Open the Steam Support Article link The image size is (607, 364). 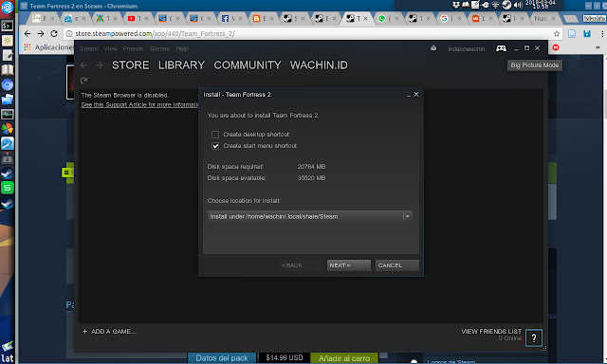(139, 105)
